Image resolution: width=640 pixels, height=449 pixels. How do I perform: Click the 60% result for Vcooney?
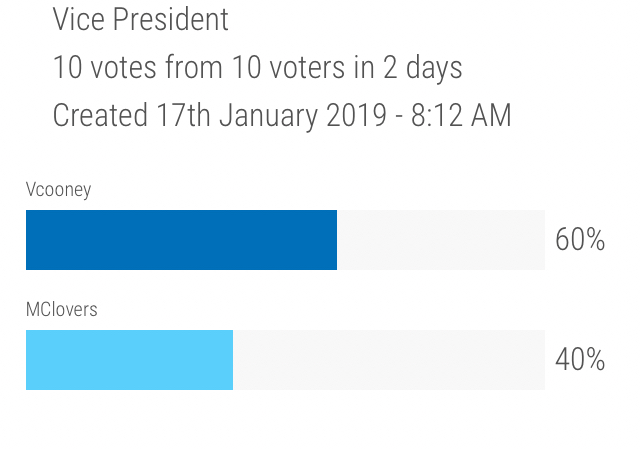coord(580,240)
